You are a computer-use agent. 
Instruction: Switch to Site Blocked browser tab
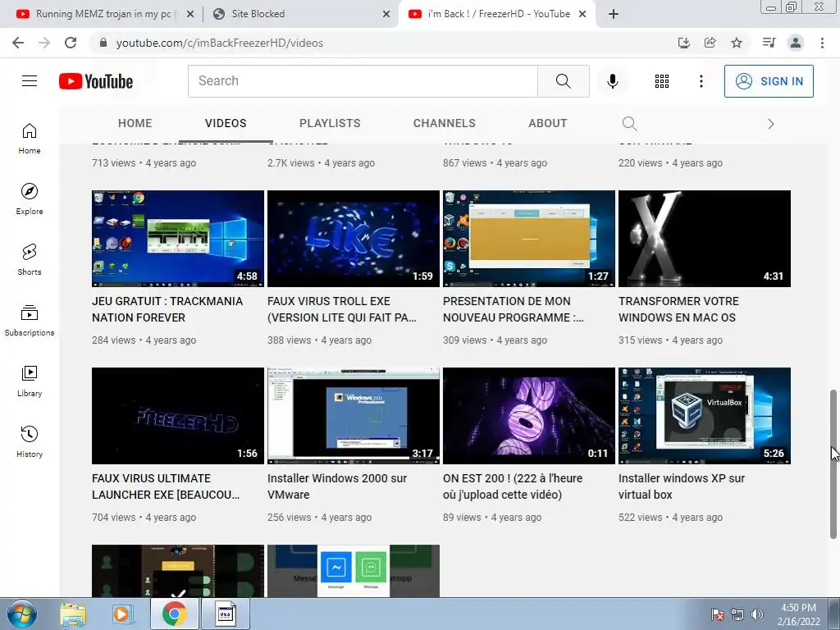click(x=300, y=14)
